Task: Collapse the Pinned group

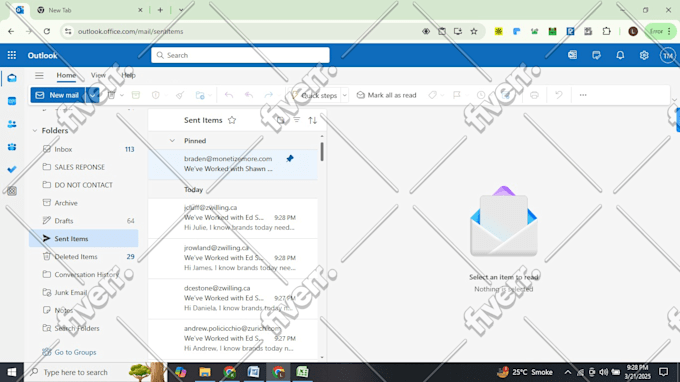Action: [x=172, y=141]
